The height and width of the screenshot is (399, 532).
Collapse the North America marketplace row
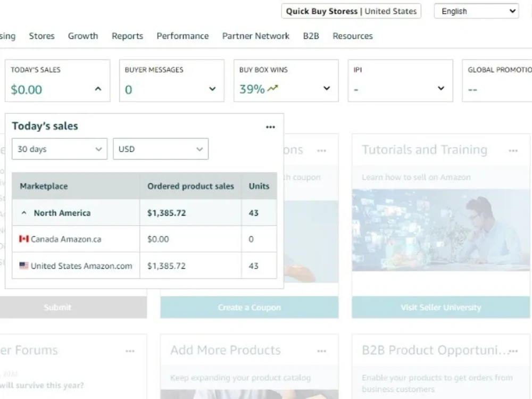(24, 213)
